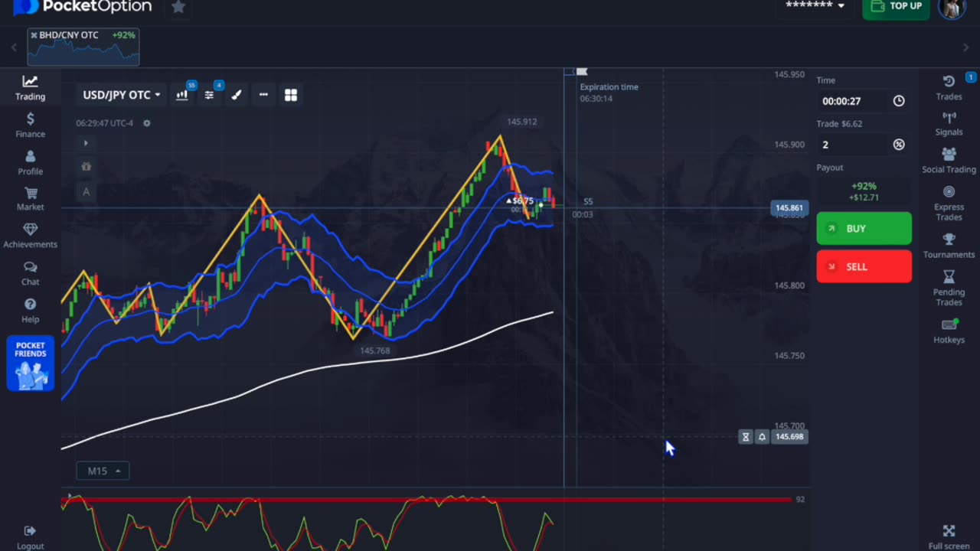Click the open trade marker $6.75

click(520, 201)
